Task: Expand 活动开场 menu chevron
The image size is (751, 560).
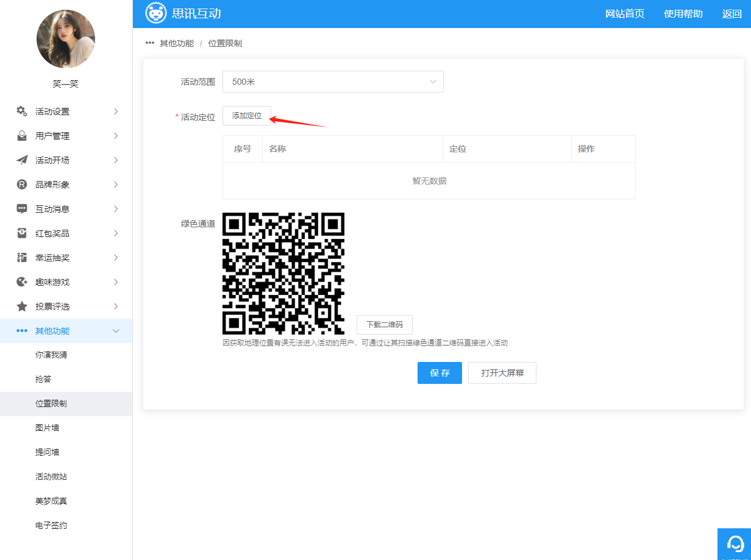Action: click(x=116, y=160)
